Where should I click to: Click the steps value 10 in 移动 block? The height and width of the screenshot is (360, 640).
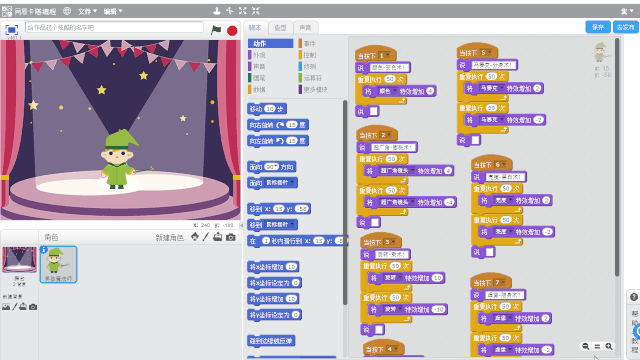click(x=270, y=109)
